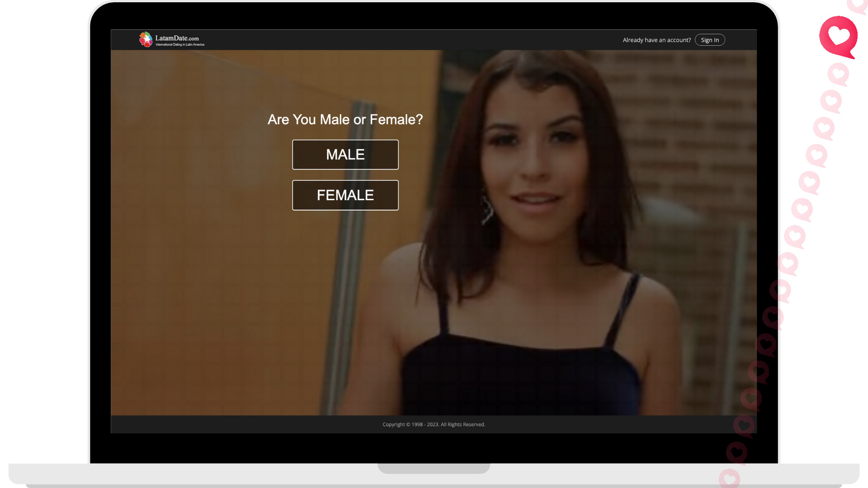This screenshot has height=488, width=868.
Task: Click the LatamDate flower logo icon
Action: 146,39
